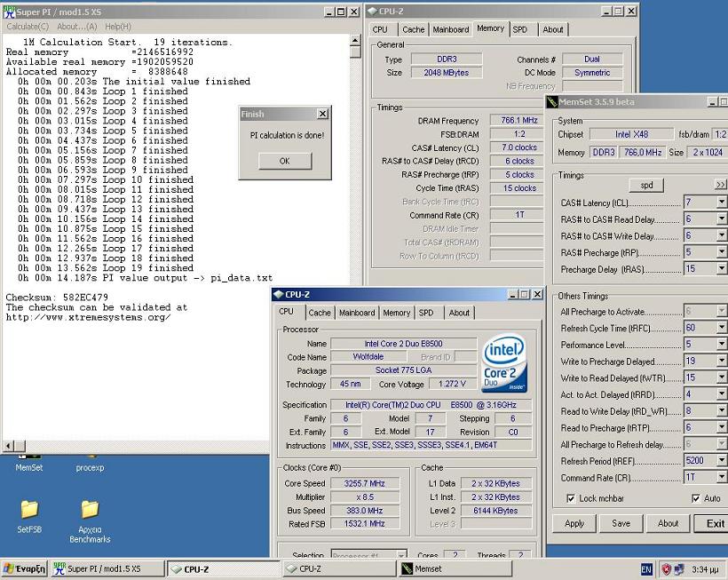The image size is (728, 580).
Task: Open the Precharge Delay (tRAS) dropdown
Action: tap(722, 268)
